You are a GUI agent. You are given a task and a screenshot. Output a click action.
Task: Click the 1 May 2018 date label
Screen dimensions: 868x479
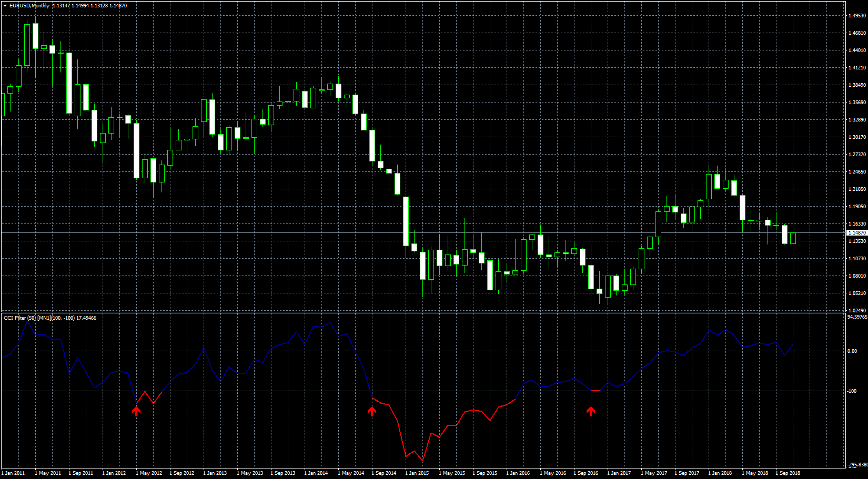(755, 473)
